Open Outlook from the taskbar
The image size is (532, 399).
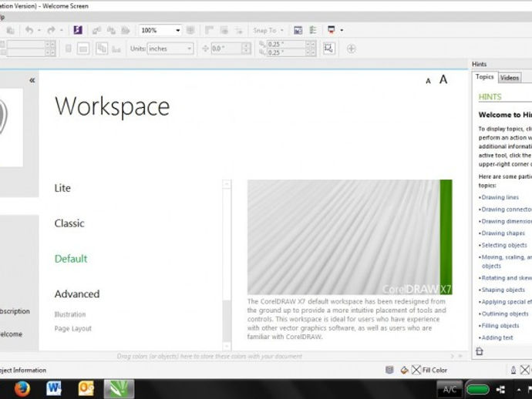[x=86, y=388]
